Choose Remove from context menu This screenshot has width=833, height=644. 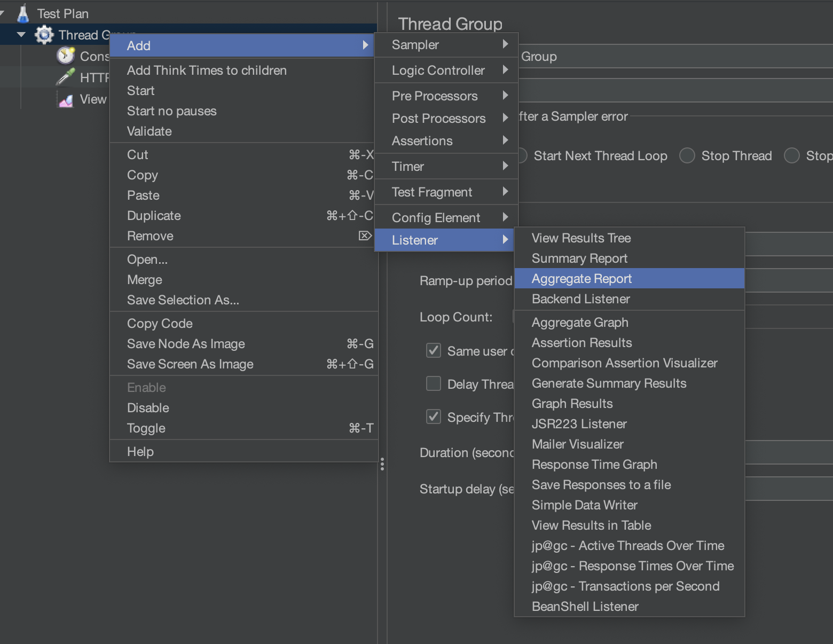click(x=243, y=236)
